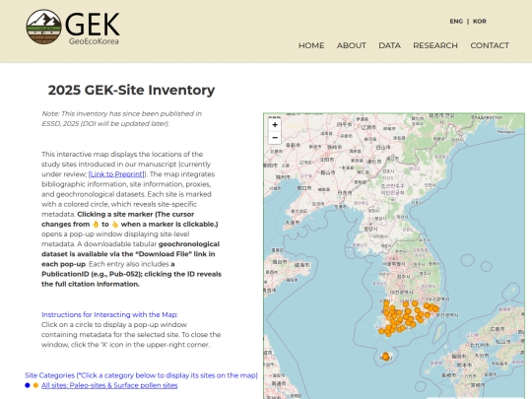
Task: Click the '2025 GEK-Site Inventory' heading
Action: click(131, 90)
